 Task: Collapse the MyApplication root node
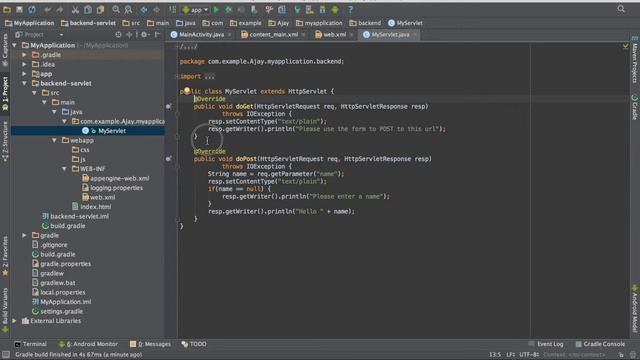coord(15,45)
